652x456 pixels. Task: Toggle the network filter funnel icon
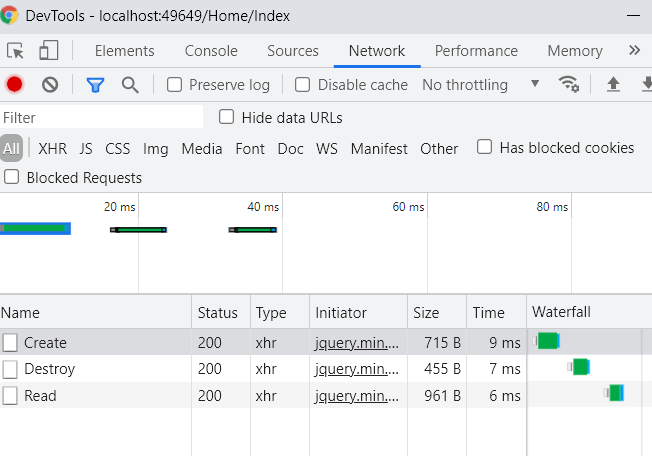coord(95,85)
